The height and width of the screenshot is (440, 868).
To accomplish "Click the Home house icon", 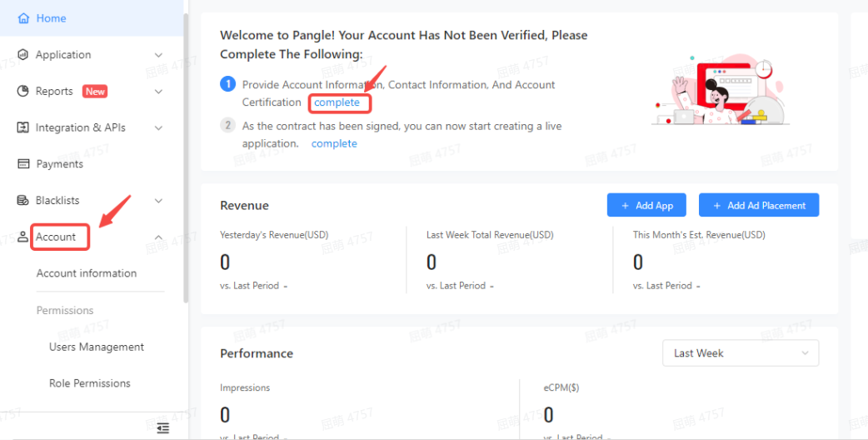I will [23, 18].
